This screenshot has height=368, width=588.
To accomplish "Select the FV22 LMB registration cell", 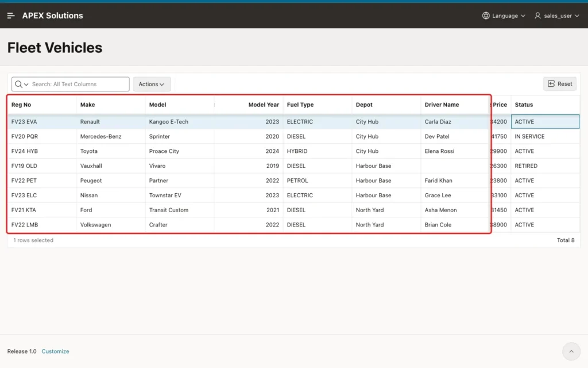I will tap(41, 225).
